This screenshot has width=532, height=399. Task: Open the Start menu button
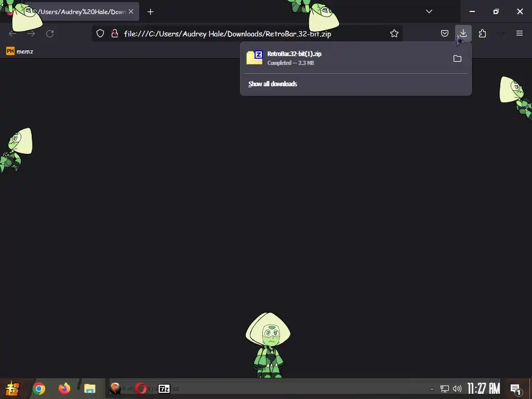[12, 389]
